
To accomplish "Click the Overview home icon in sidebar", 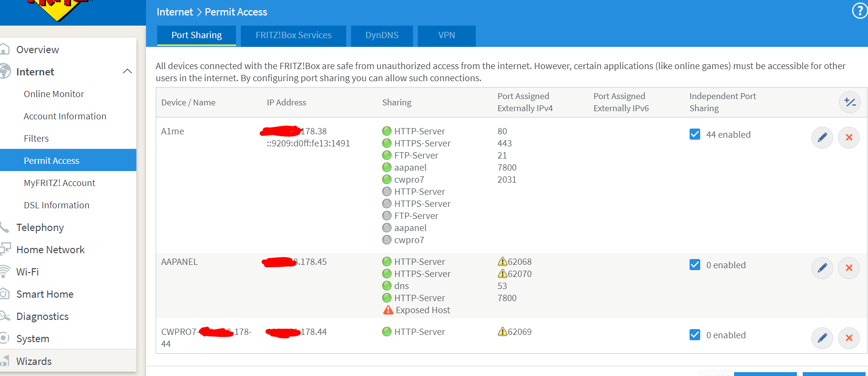I will pyautogui.click(x=4, y=49).
